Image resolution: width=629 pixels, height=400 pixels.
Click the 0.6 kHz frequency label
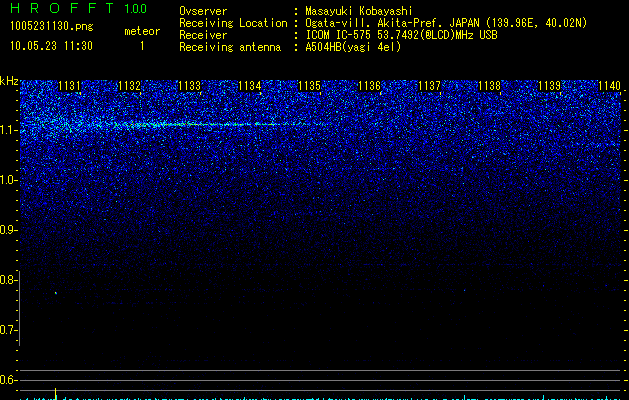(x=8, y=380)
